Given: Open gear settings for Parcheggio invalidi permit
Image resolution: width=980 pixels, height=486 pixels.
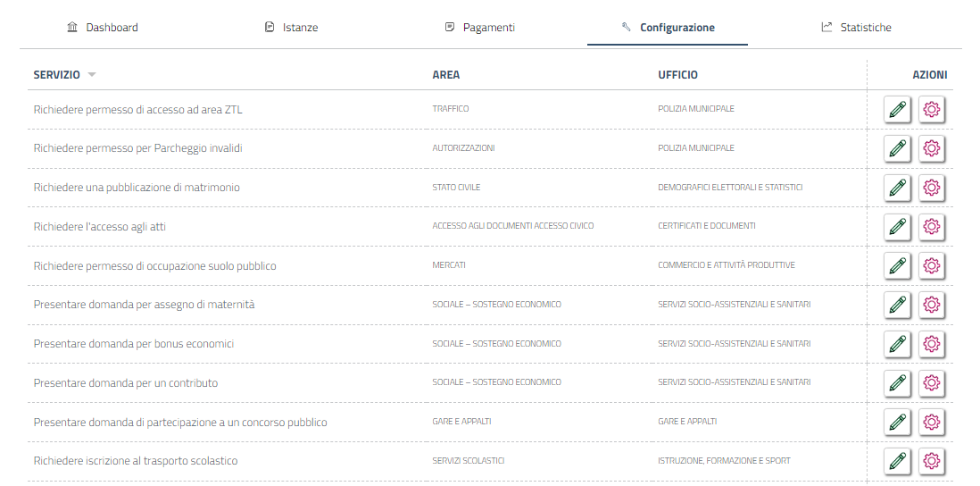Looking at the screenshot, I should click(x=932, y=148).
